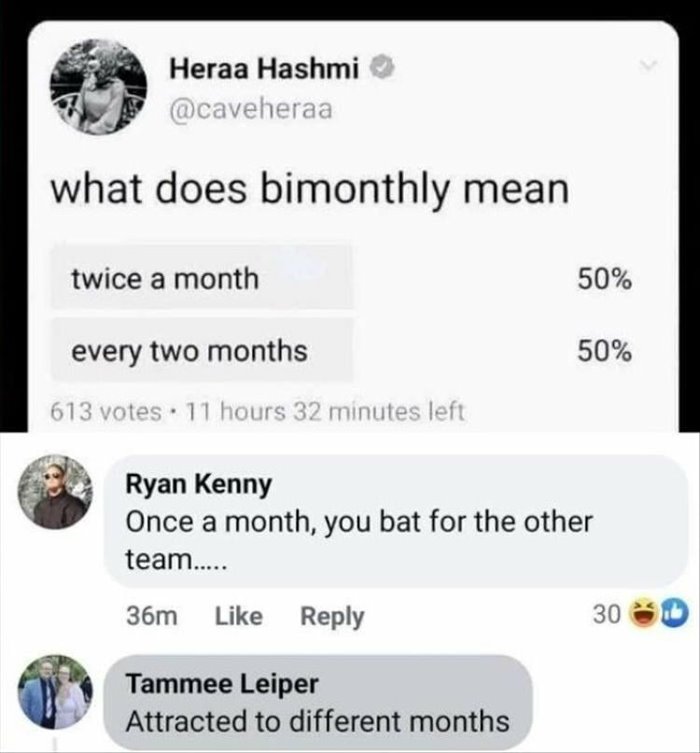Screen dimensions: 700x753
Task: Vote for "twice a month" poll option
Action: [202, 278]
